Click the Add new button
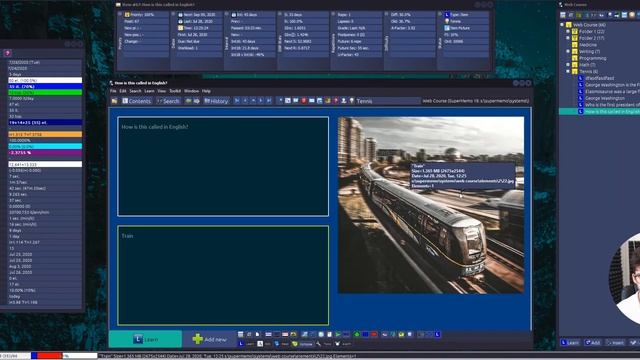This screenshot has height=360, width=640. 209,339
